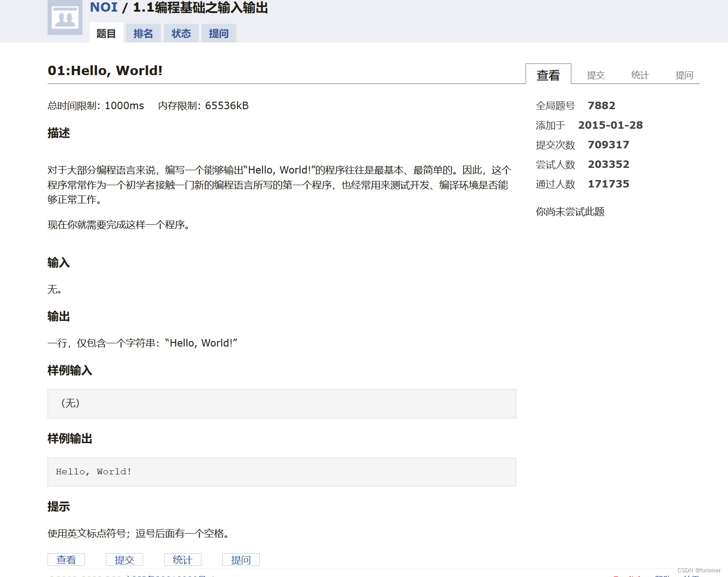The width and height of the screenshot is (728, 577).
Task: Switch to the 状态 tab
Action: click(x=181, y=33)
